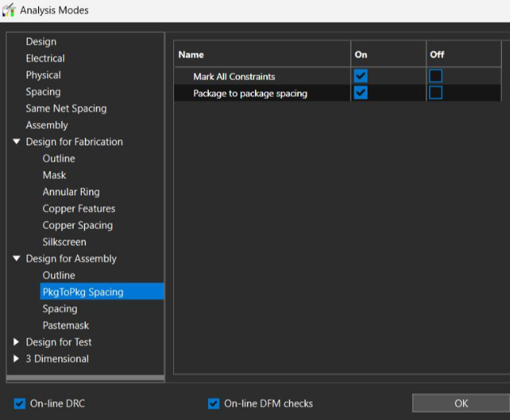
Task: Select the Annular Ring item
Action: (71, 192)
